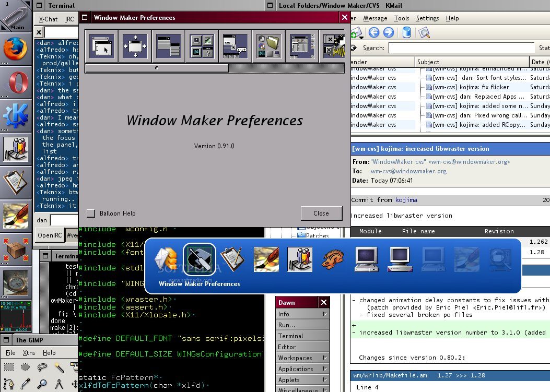Open the IRC menu in X-Chat

(69, 19)
